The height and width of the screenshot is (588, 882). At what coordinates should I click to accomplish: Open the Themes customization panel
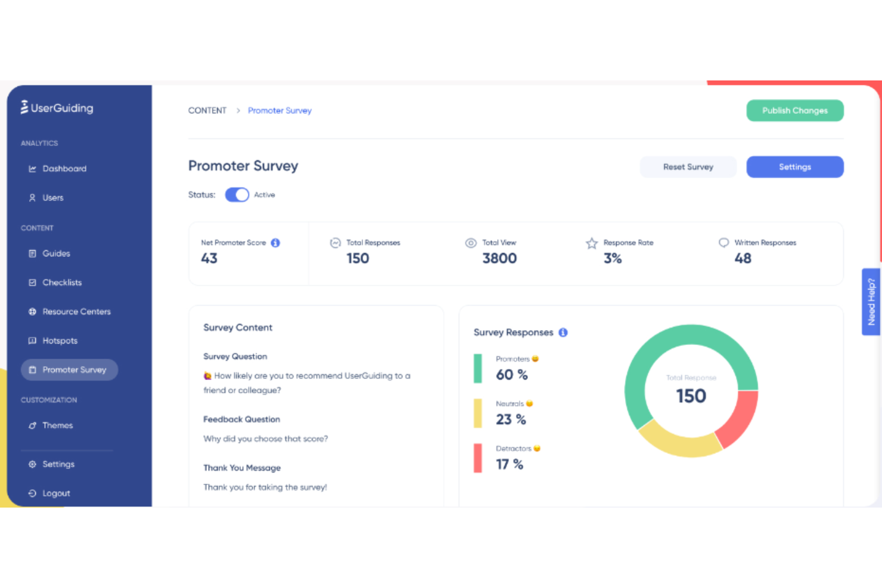[57, 425]
